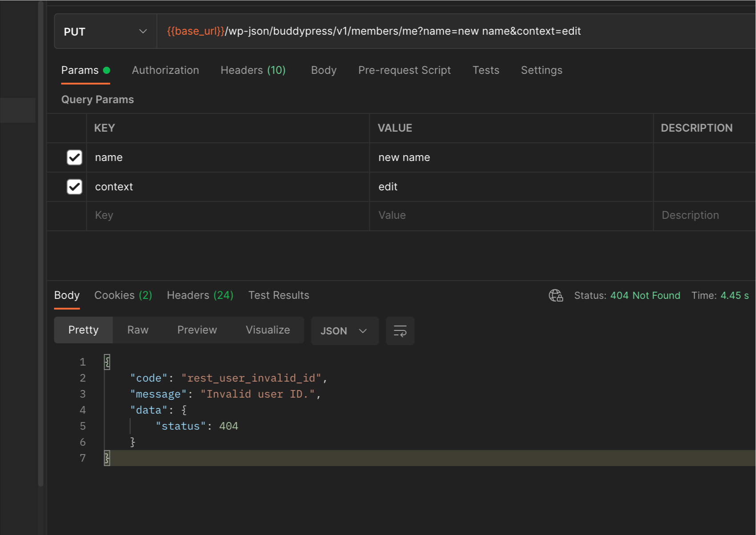Open the JSON format dropdown
The image size is (756, 535).
pos(345,331)
